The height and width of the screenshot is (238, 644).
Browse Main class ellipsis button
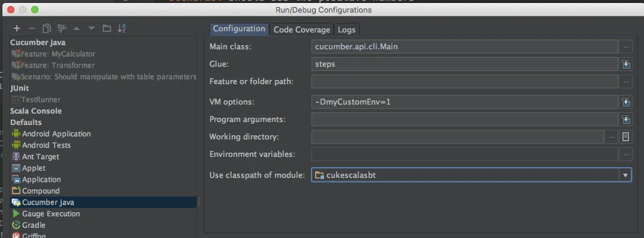pos(625,47)
